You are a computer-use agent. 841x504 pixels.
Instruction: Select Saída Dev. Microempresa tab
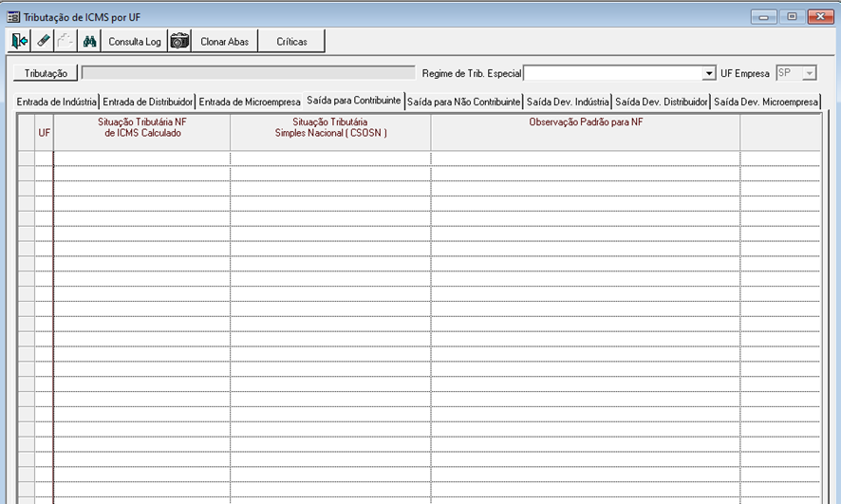click(x=765, y=102)
